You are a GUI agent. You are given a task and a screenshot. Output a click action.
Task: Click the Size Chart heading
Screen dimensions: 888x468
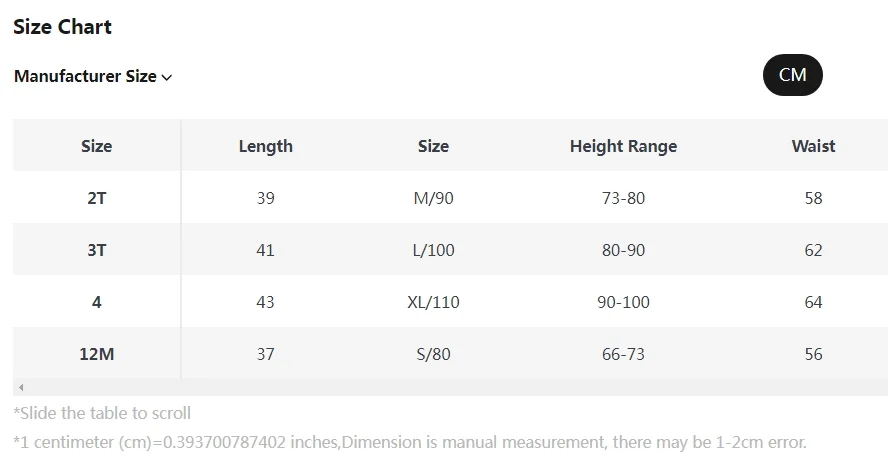click(x=62, y=27)
